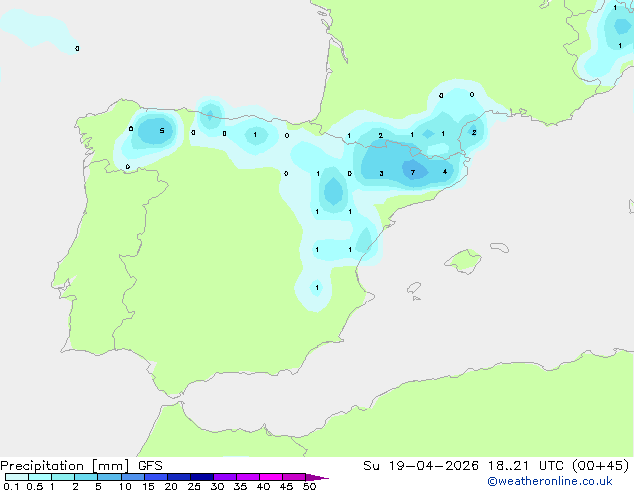Screen dimensions: 634x490
Task: Pick the 45–50 mm legend color box
Action: pyautogui.click(x=294, y=477)
